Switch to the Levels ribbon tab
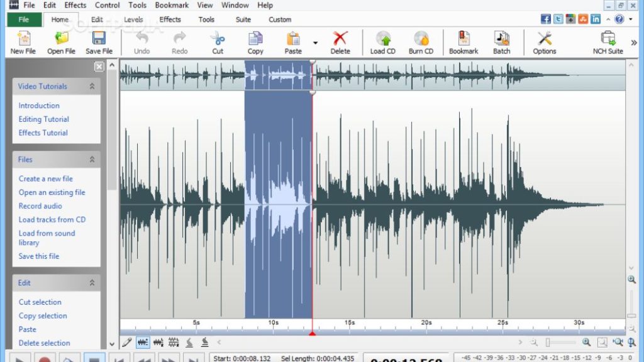The height and width of the screenshot is (362, 644). click(x=133, y=19)
